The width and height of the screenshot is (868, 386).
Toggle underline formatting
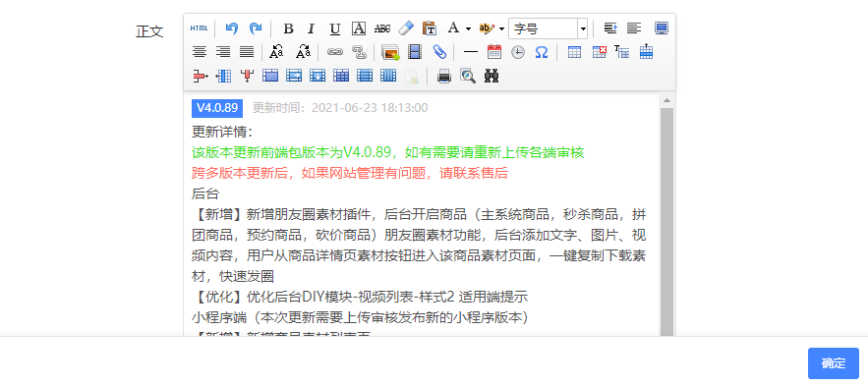[335, 28]
